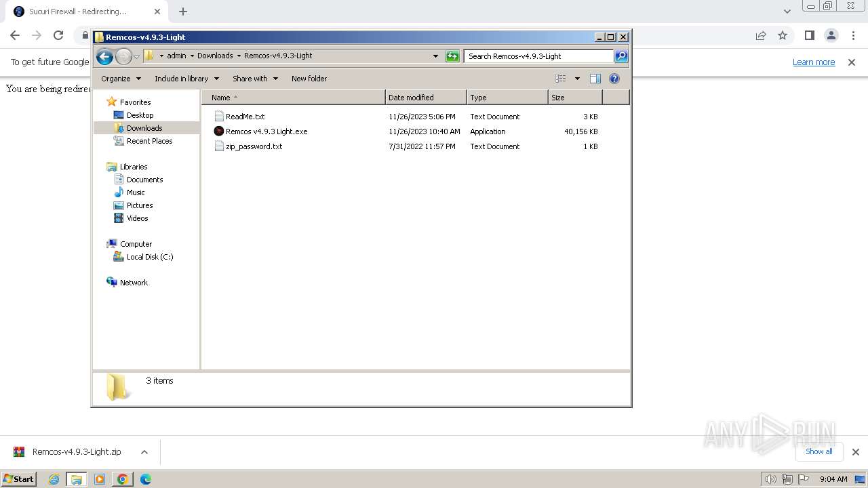Viewport: 868px width, 488px height.
Task: Select the ReadMe.txt file
Action: click(245, 117)
